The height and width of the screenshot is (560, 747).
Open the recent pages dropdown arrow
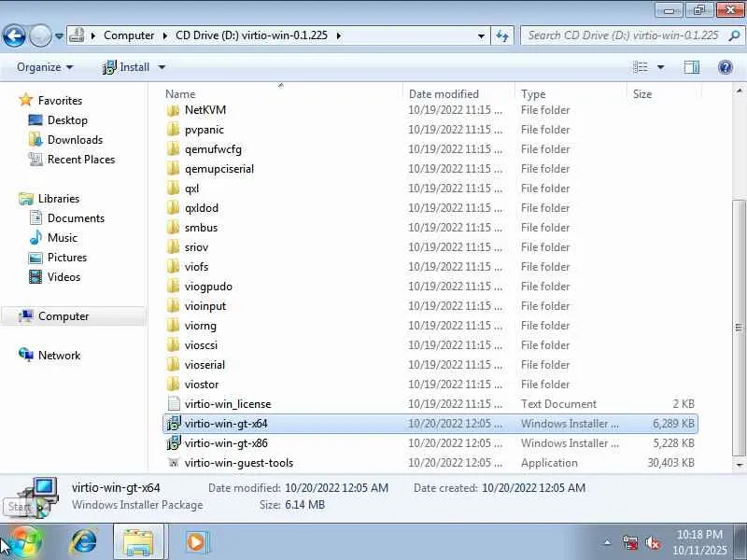point(59,35)
